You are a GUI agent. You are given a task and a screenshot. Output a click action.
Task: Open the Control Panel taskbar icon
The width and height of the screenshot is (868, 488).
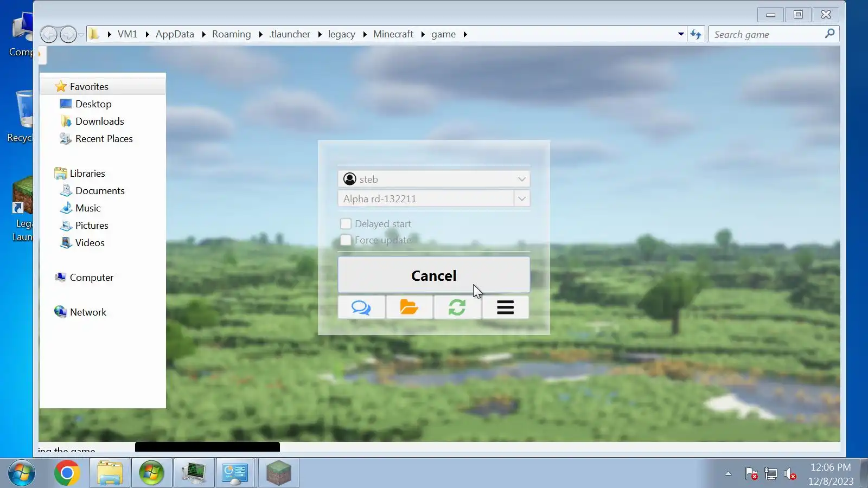[235, 473]
